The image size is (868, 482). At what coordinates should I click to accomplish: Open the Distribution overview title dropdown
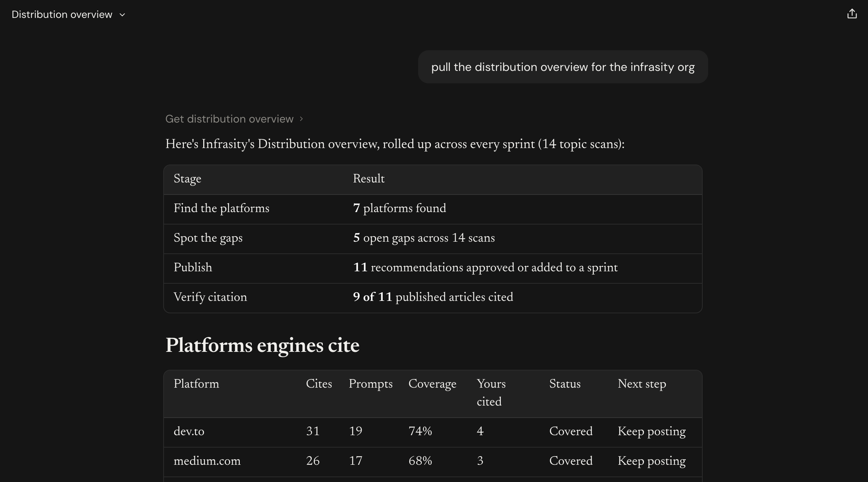pyautogui.click(x=68, y=14)
